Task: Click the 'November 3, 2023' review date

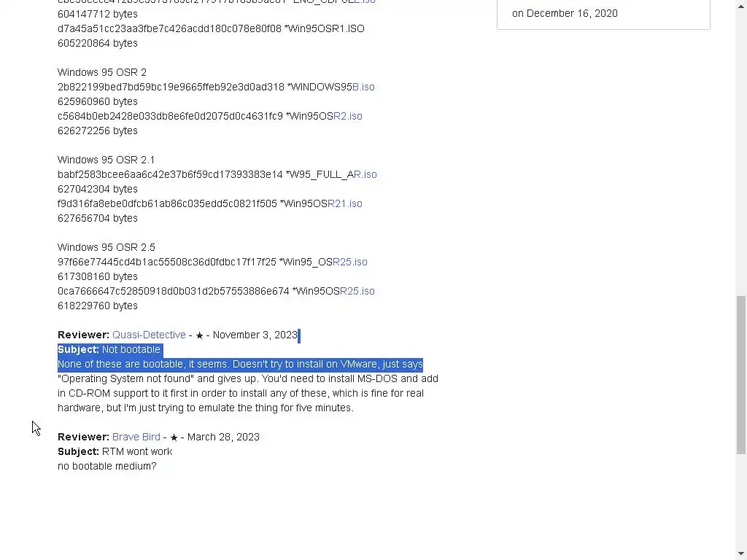Action: point(255,335)
